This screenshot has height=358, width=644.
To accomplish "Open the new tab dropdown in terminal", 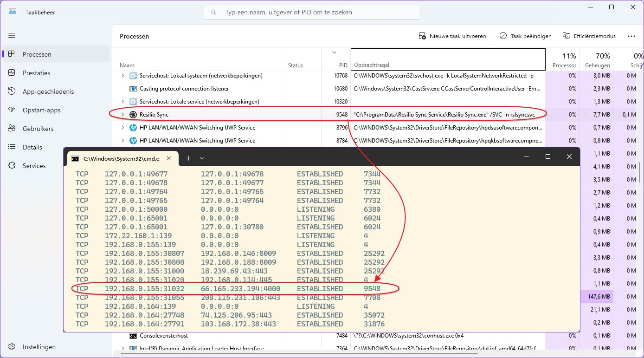I will (x=202, y=158).
